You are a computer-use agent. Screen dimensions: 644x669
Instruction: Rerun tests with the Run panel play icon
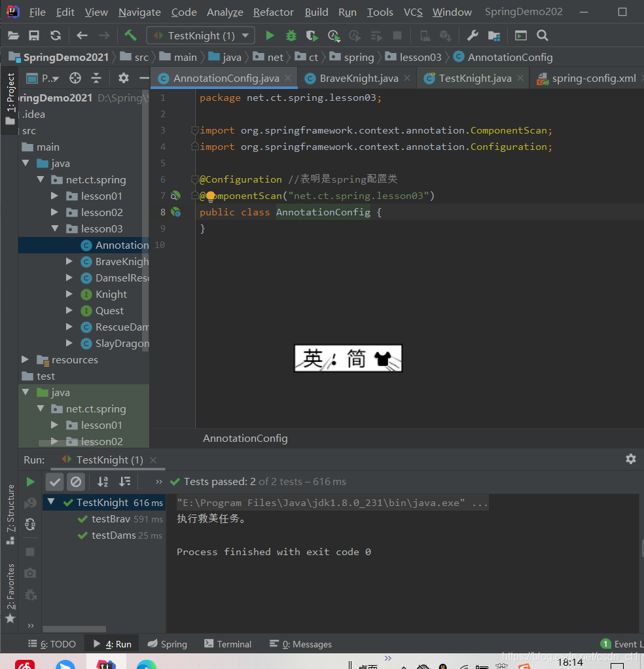coord(30,482)
